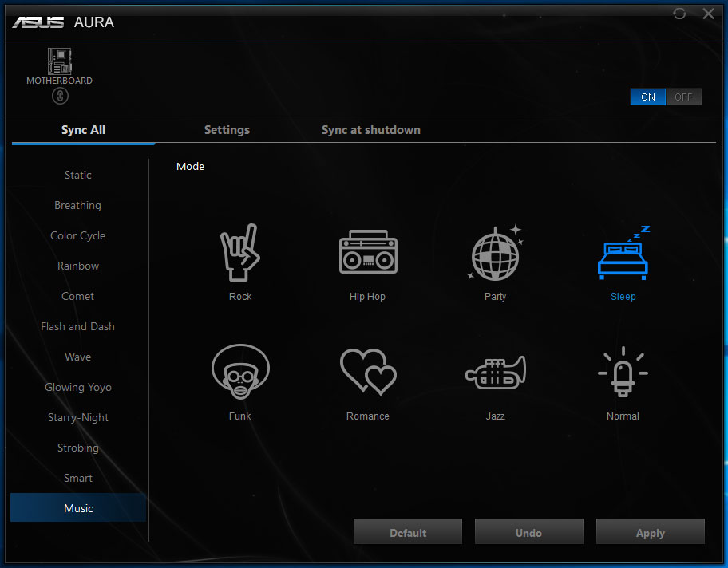
Task: Click the Party mode label
Action: (496, 297)
